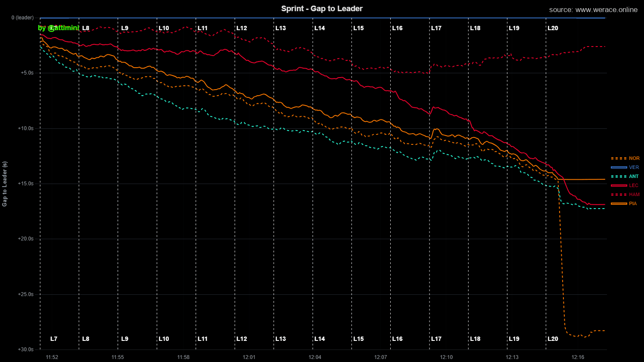The image size is (644, 362).
Task: Hide the ANT series via legend
Action: pos(625,177)
